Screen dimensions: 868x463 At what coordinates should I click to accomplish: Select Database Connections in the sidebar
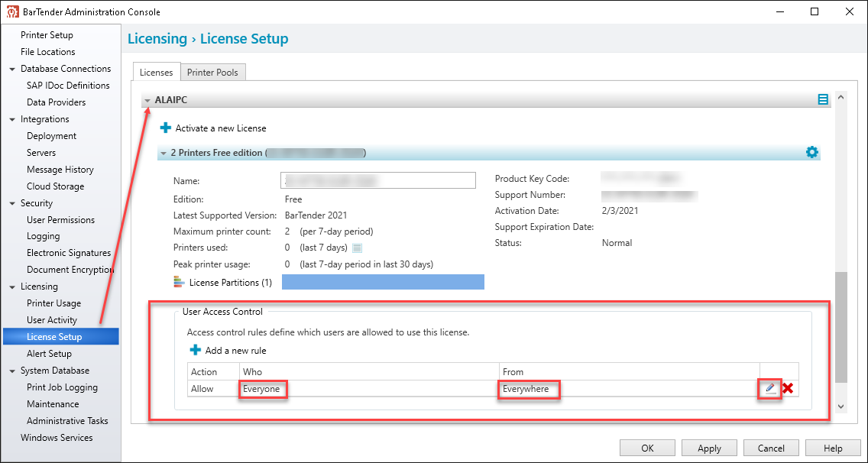pos(66,69)
